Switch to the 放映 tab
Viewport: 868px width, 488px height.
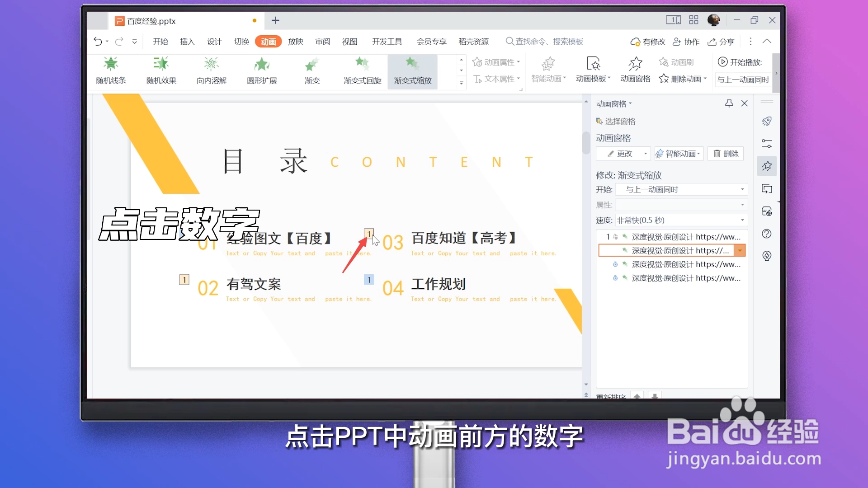(x=296, y=42)
